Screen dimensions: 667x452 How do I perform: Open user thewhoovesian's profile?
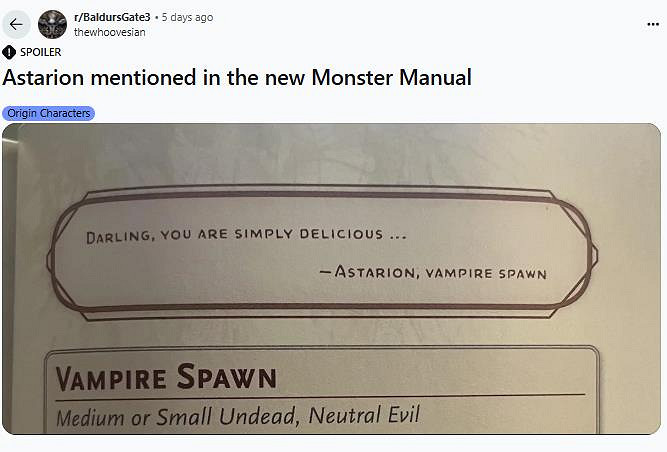point(109,32)
